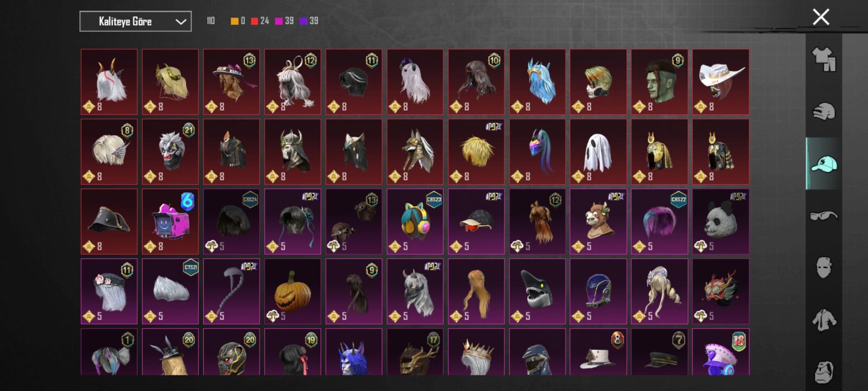Open the Kaliteye Göre sort dropdown

tap(135, 21)
